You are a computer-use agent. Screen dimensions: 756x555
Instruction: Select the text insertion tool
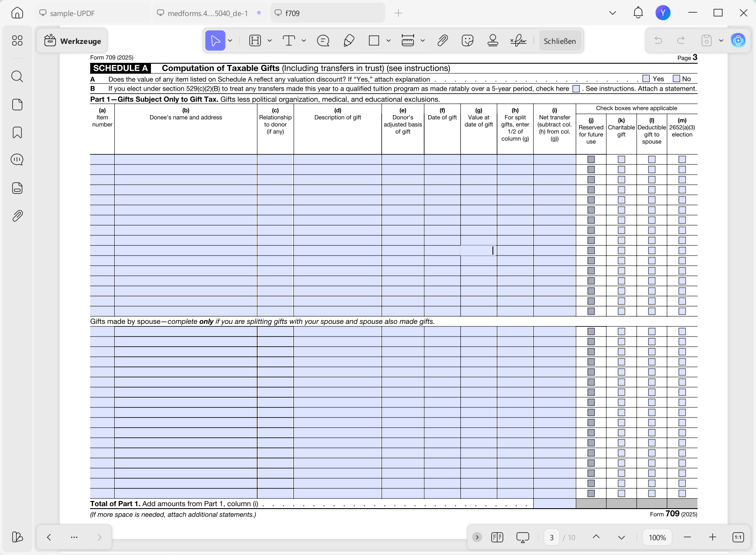pos(289,40)
